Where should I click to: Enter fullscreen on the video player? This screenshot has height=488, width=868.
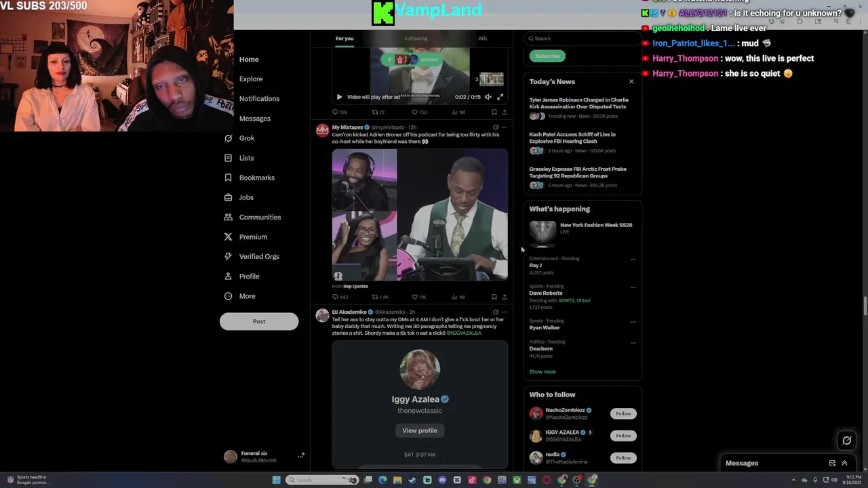click(x=500, y=97)
